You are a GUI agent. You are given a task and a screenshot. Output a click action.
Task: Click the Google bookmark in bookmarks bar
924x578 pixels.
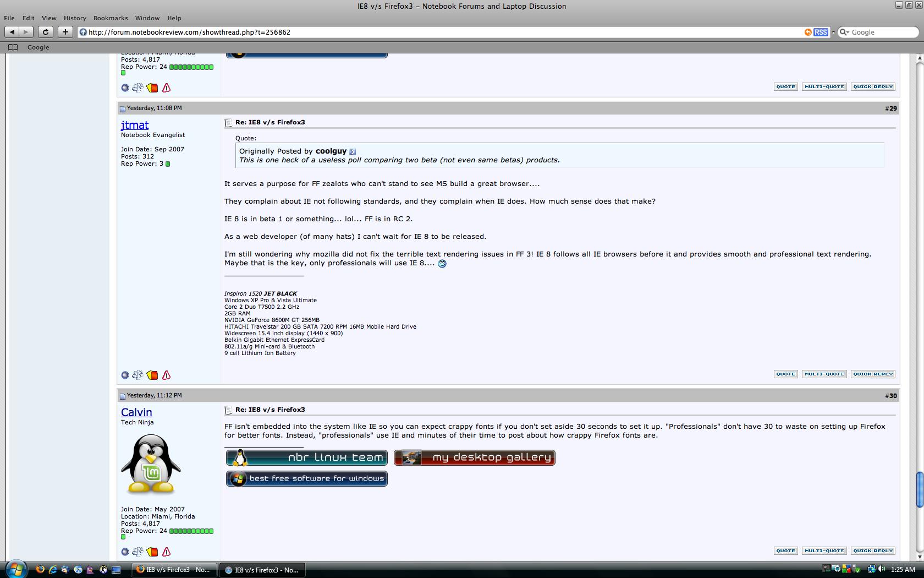[x=38, y=47]
